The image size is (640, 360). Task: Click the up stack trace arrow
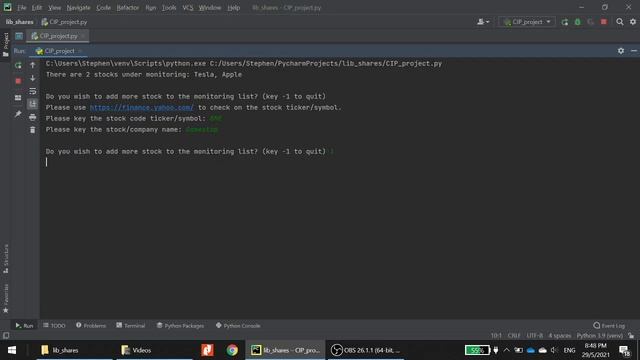[x=33, y=65]
